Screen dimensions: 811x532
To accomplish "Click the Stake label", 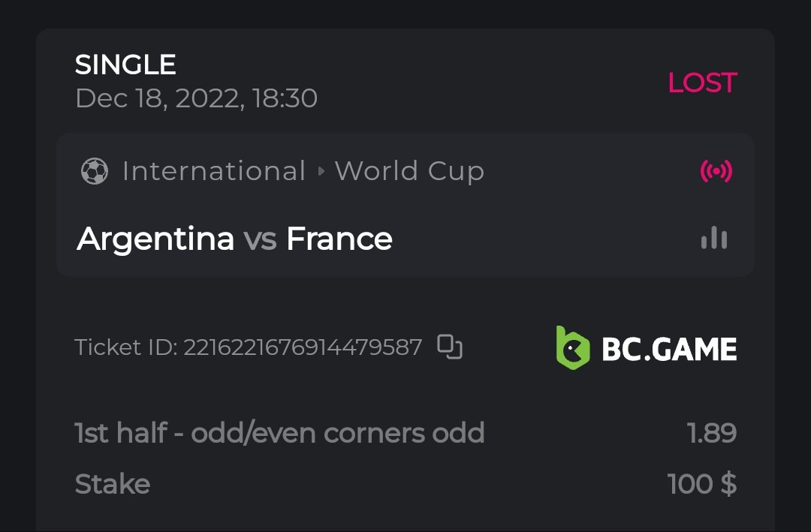I will [113, 484].
